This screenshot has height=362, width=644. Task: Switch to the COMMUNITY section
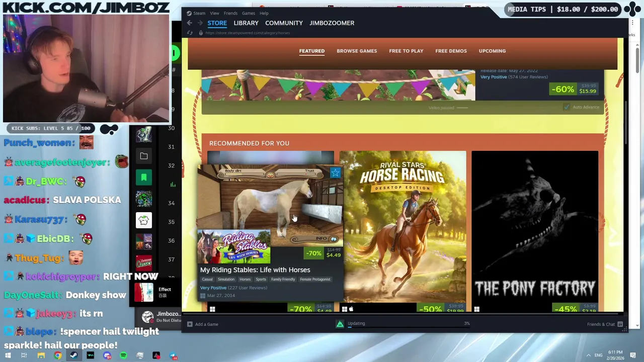pyautogui.click(x=284, y=23)
